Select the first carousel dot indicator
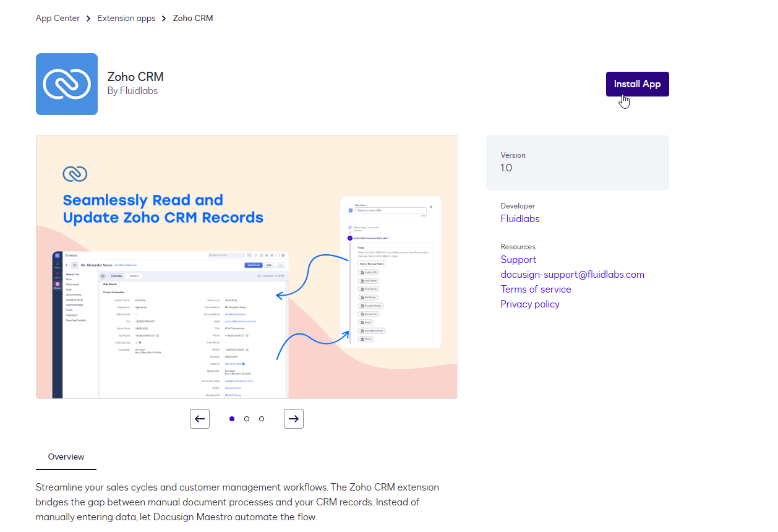The height and width of the screenshot is (532, 778). tap(232, 419)
